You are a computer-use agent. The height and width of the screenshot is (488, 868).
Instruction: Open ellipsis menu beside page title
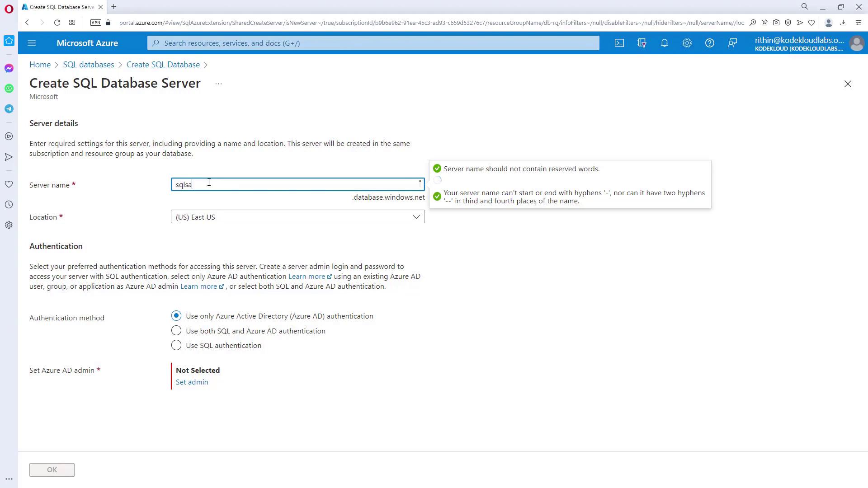[218, 84]
